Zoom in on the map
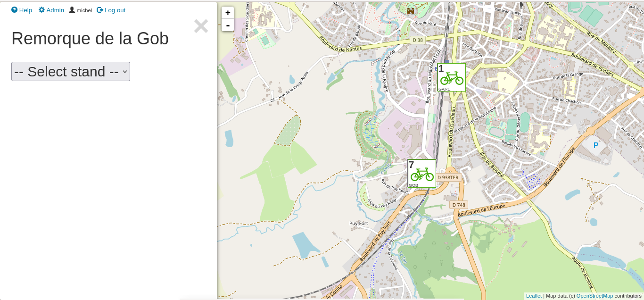Viewport: 644px width, 300px height. [228, 13]
